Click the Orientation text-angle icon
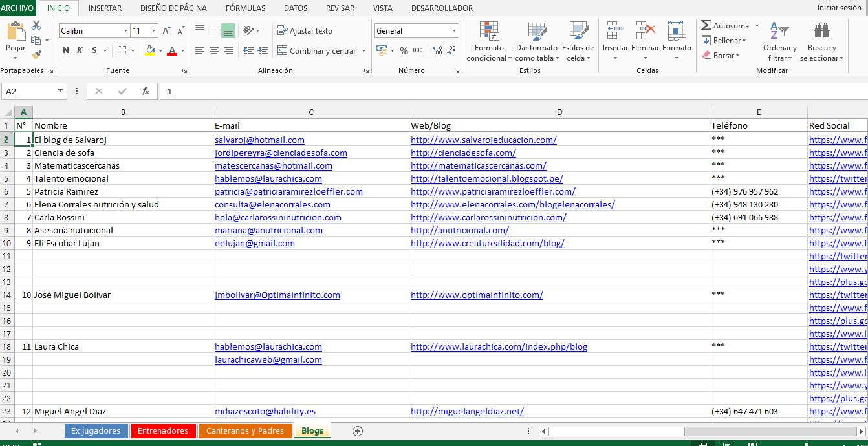 click(x=248, y=30)
